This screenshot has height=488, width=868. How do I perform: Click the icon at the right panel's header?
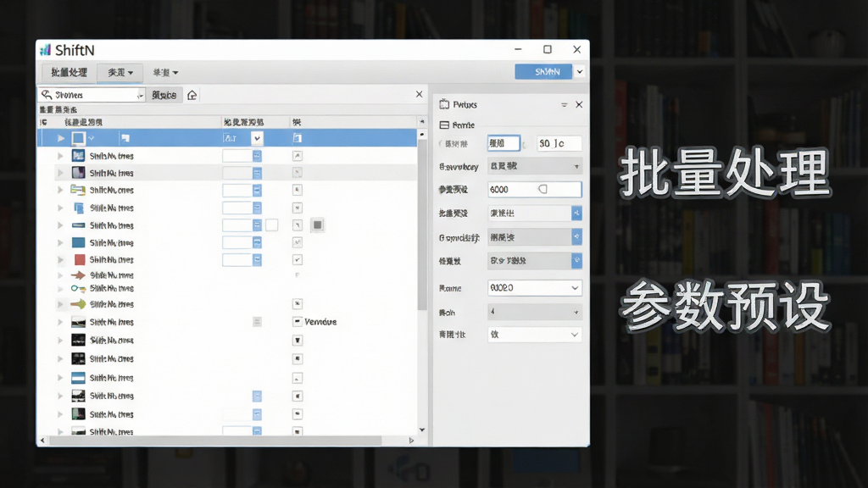[444, 104]
